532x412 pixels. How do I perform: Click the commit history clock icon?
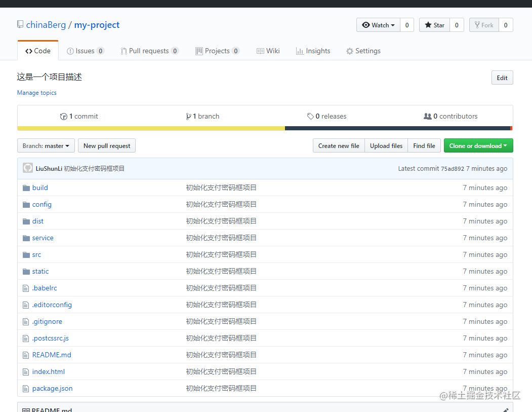tap(63, 117)
